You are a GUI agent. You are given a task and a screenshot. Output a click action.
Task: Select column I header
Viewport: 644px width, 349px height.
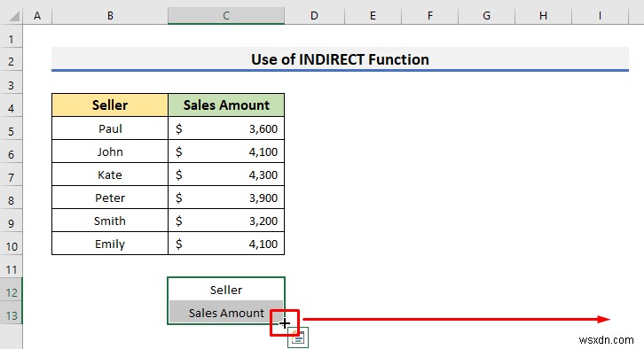point(600,16)
